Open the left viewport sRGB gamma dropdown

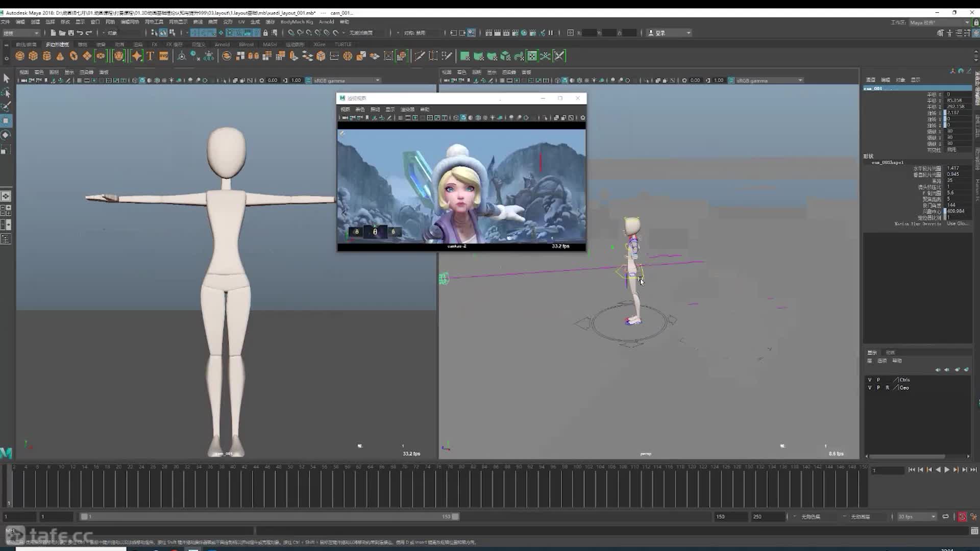[346, 81]
